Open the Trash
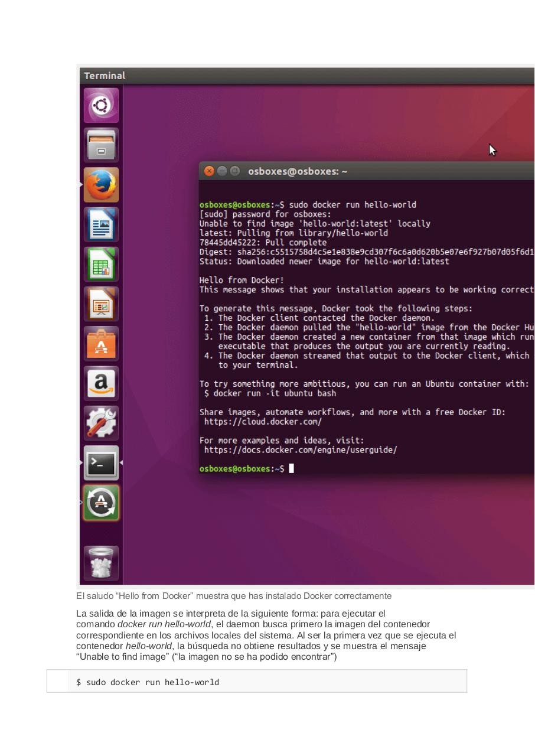This screenshot has height=756, width=535. [100, 562]
